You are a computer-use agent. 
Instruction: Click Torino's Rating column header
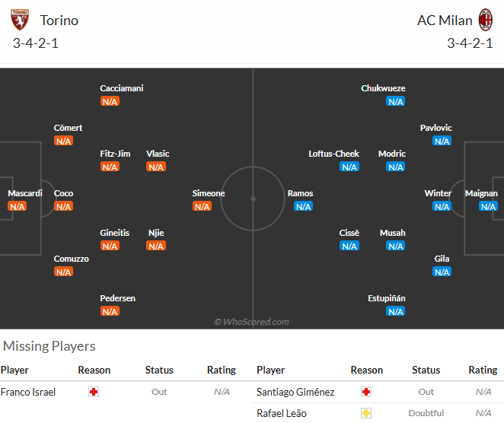[222, 370]
